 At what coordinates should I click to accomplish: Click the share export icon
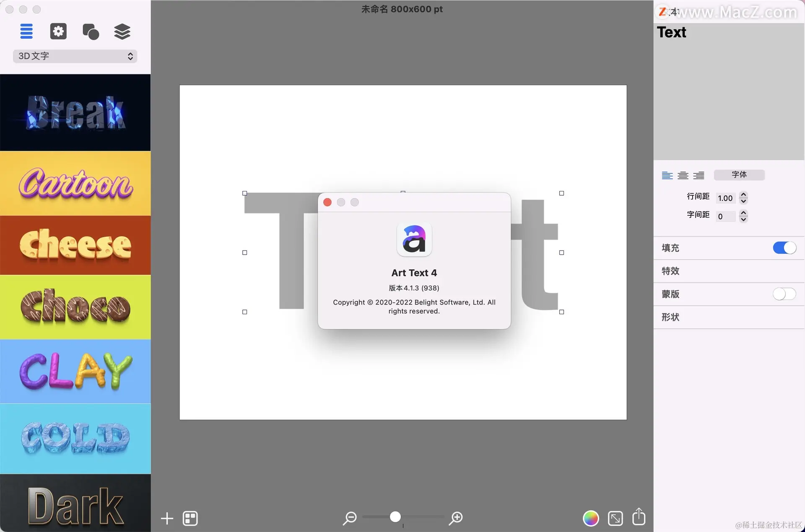pyautogui.click(x=639, y=517)
